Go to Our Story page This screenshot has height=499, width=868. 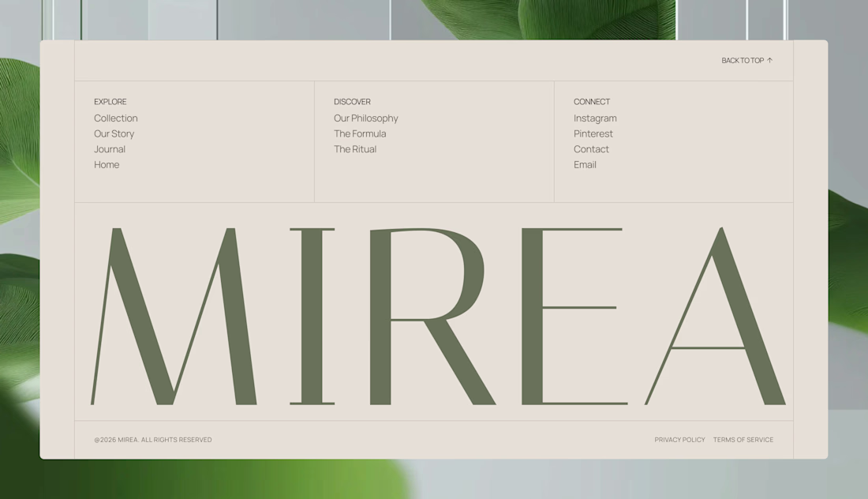(114, 133)
